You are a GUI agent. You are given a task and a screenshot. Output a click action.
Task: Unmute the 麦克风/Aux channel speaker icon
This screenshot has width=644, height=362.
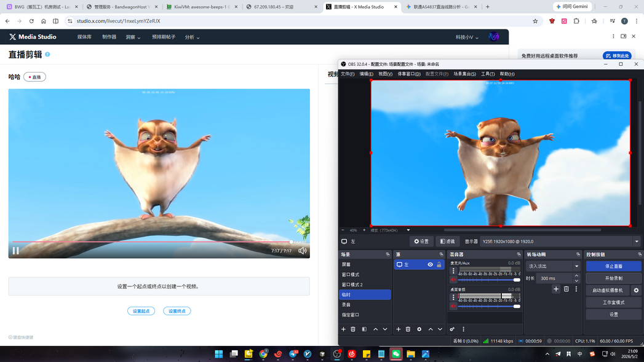(x=453, y=280)
